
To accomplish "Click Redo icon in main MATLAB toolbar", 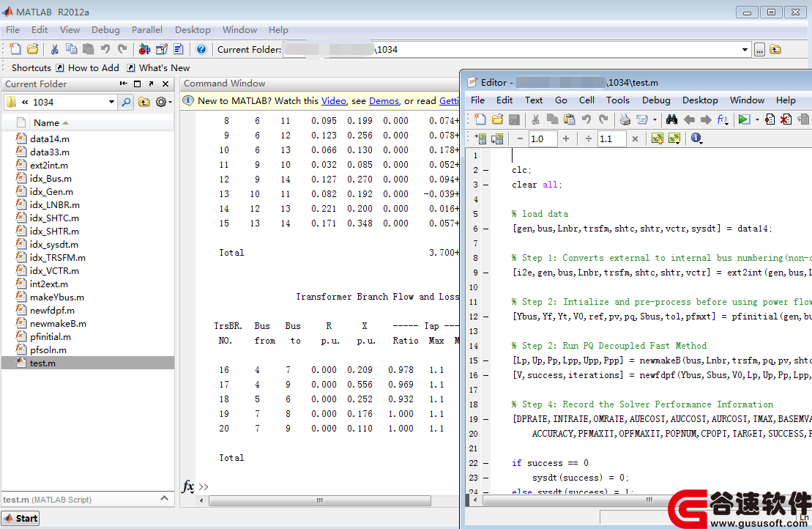I will tap(122, 49).
